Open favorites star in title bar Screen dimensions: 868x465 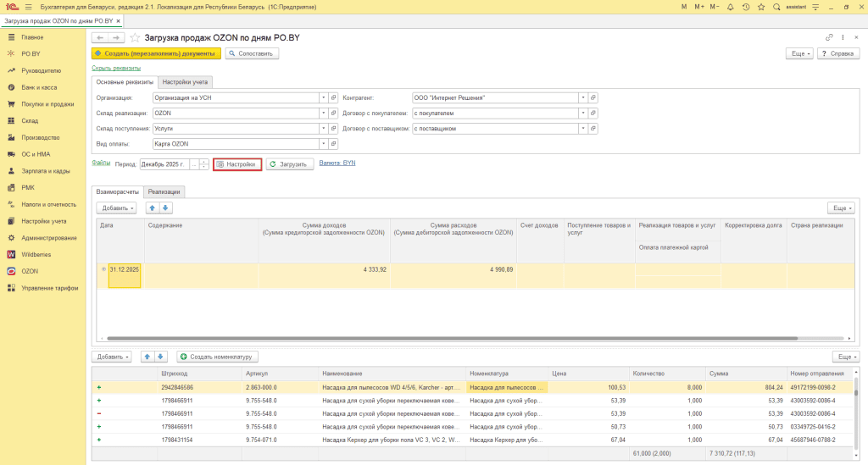coord(761,7)
